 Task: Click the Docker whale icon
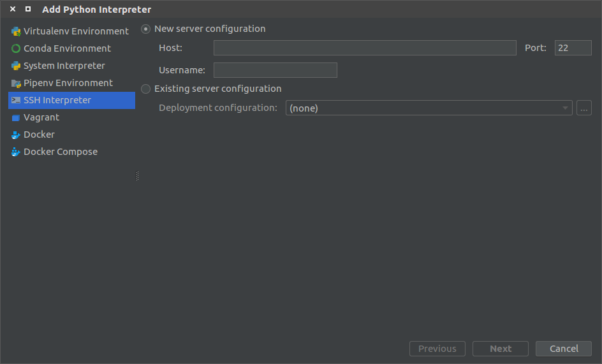tap(16, 135)
